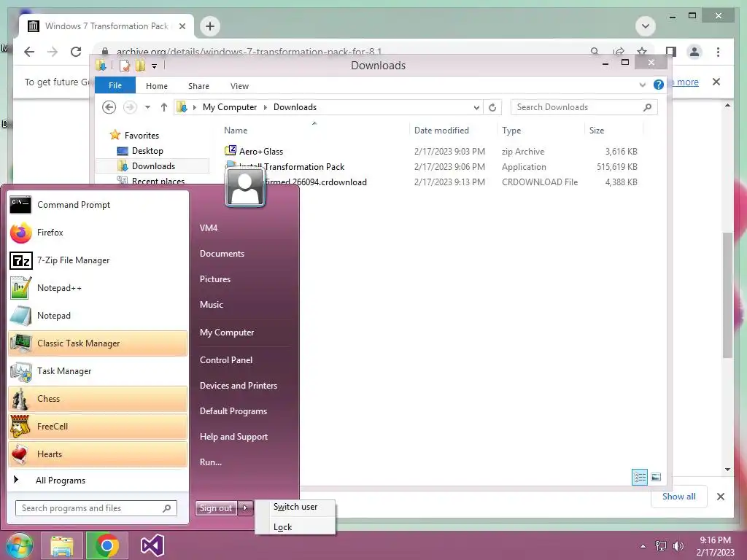This screenshot has width=747, height=560.
Task: Click Show all downloads in Chrome
Action: tap(678, 497)
